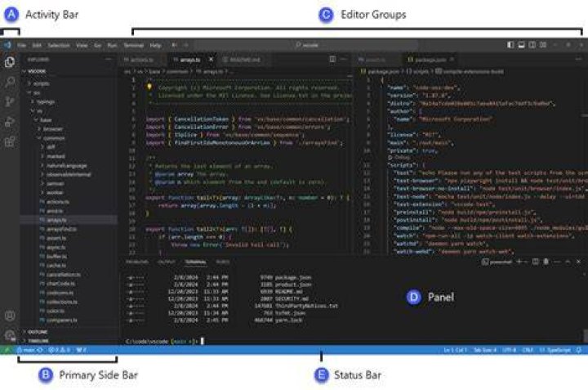
Task: Click the UTF-8 encoding status entry
Action: (x=510, y=350)
